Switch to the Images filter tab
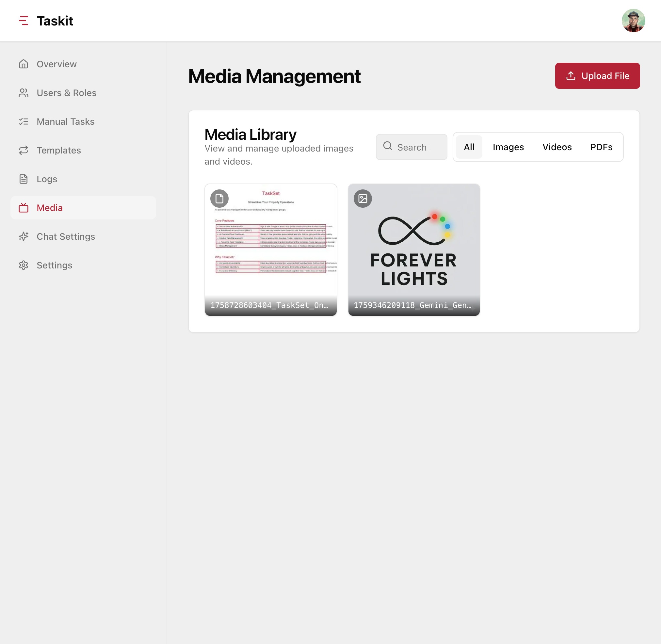 (508, 147)
